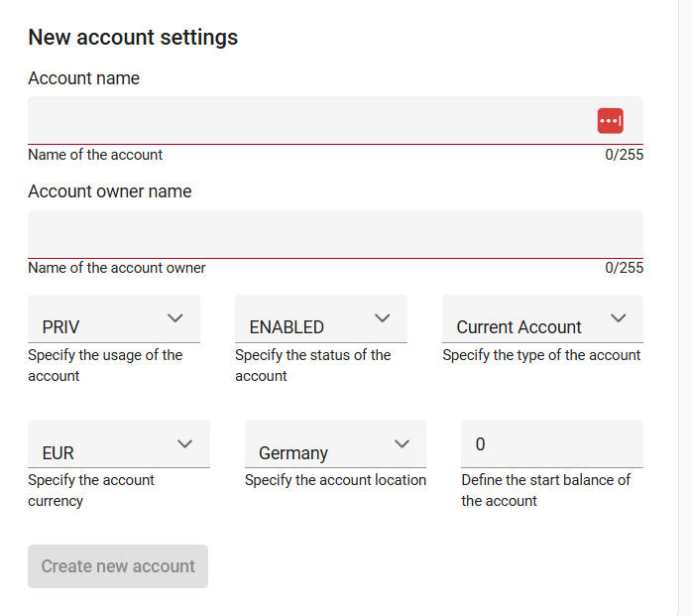The image size is (692, 616).
Task: Click the New account settings heading
Action: pos(133,38)
